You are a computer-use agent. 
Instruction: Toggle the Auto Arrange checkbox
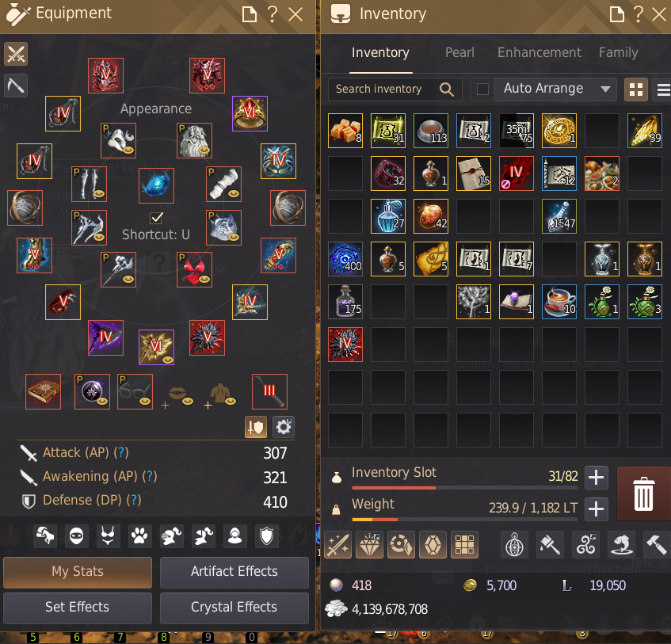(x=482, y=89)
